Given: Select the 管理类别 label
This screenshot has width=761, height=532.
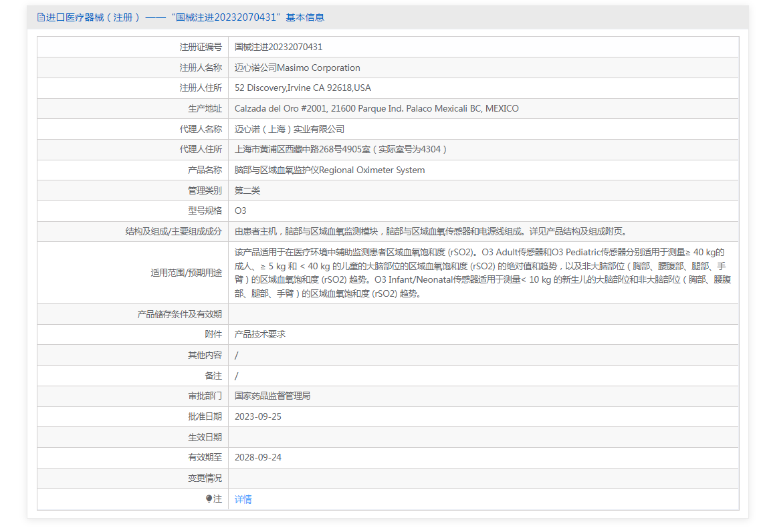Looking at the screenshot, I should (205, 190).
